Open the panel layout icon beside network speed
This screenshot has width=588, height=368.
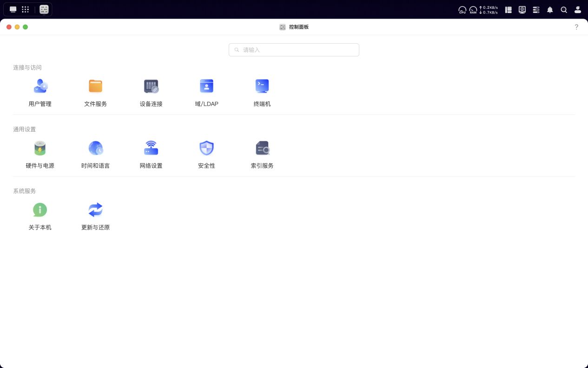coord(509,10)
